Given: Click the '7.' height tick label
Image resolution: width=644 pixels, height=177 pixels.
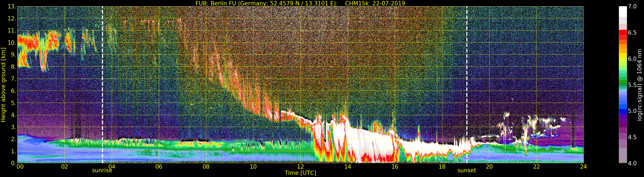Looking at the screenshot, I should pos(14,79).
